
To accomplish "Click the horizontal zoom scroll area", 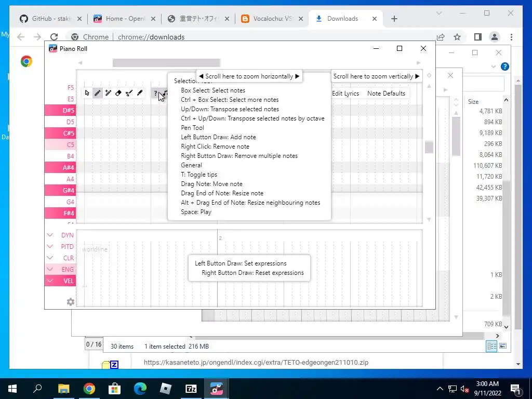I will click(249, 76).
